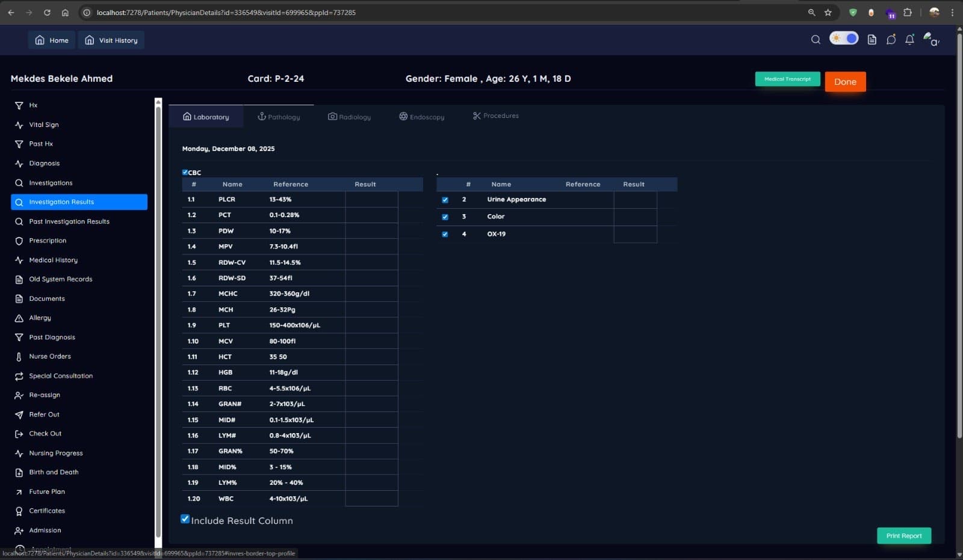Open Hx in the sidebar
The width and height of the screenshot is (963, 560).
click(x=79, y=105)
